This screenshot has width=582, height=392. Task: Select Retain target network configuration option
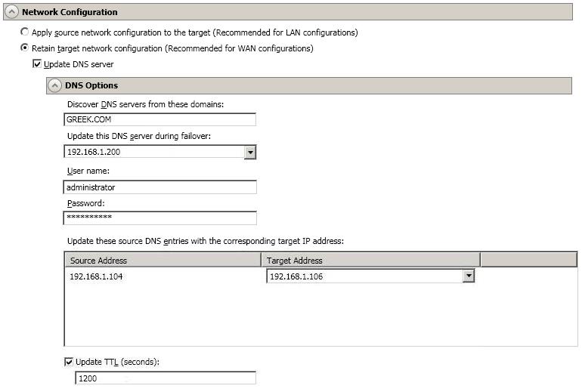[x=25, y=48]
